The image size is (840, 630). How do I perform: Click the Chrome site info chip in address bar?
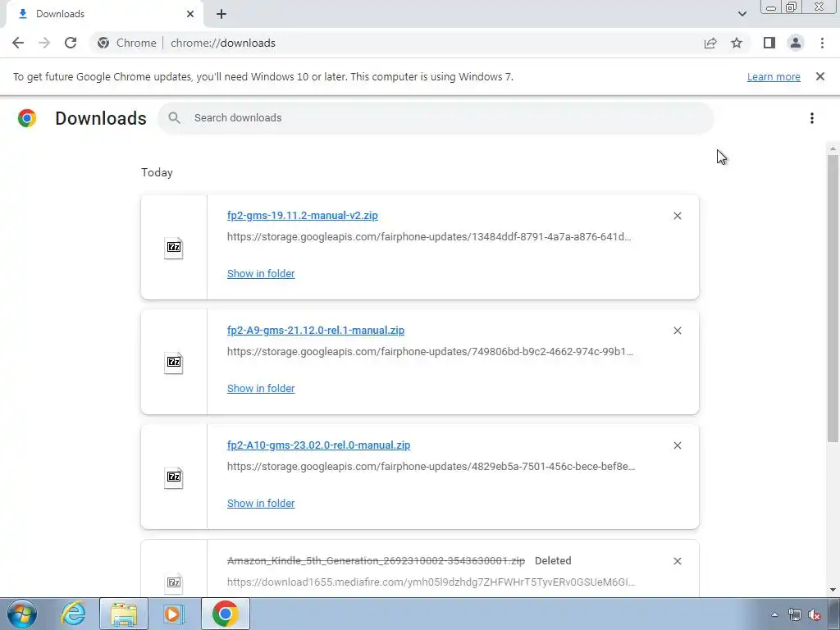pos(127,43)
